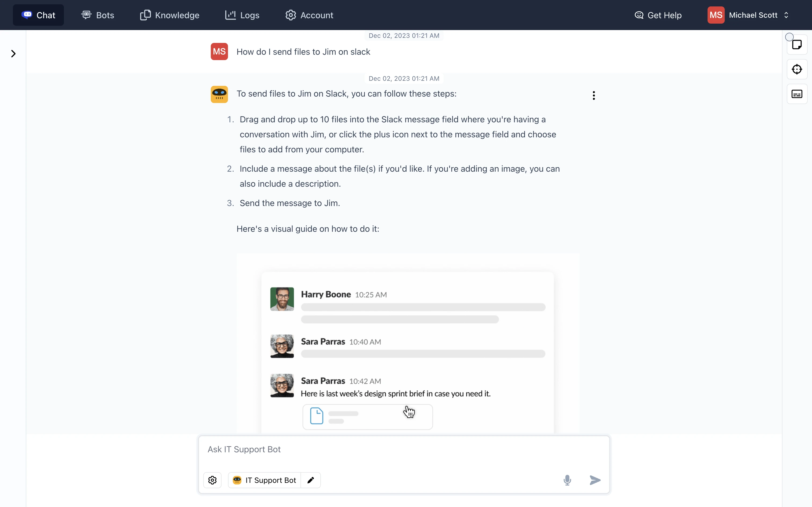
Task: Open chat settings gear icon
Action: point(212,480)
